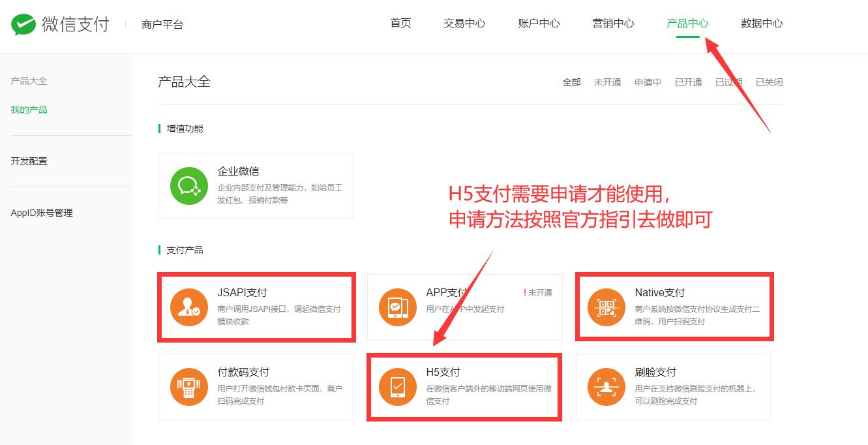Click the JSAPI支付 card description text
868x445 pixels.
click(279, 315)
